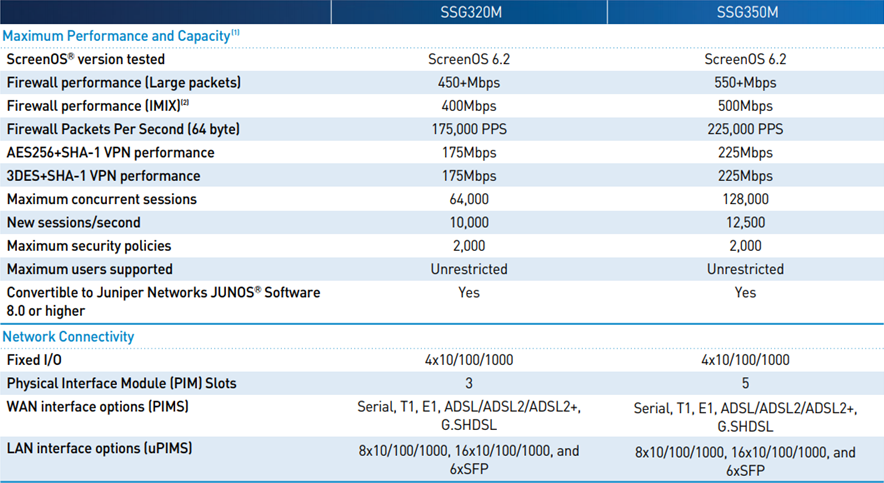Select Maximum users supported label

click(x=90, y=269)
